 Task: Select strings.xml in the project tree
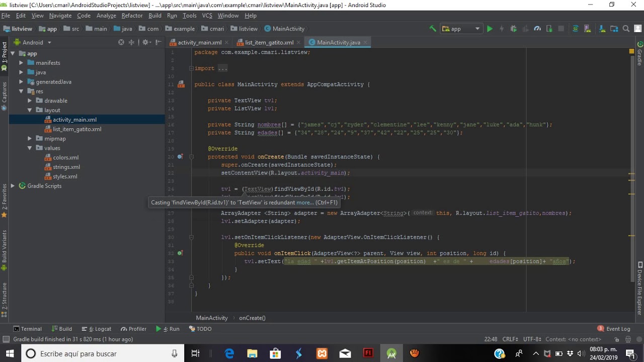click(66, 167)
